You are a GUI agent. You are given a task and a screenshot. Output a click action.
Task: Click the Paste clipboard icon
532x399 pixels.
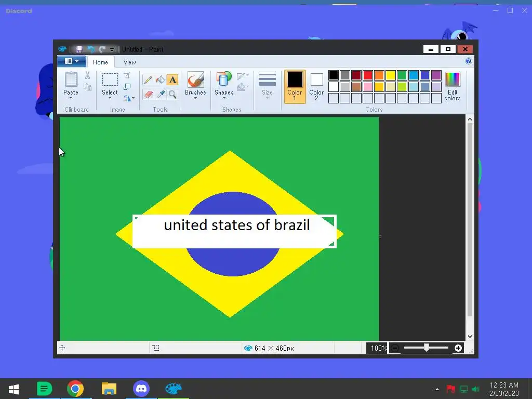[x=71, y=79]
